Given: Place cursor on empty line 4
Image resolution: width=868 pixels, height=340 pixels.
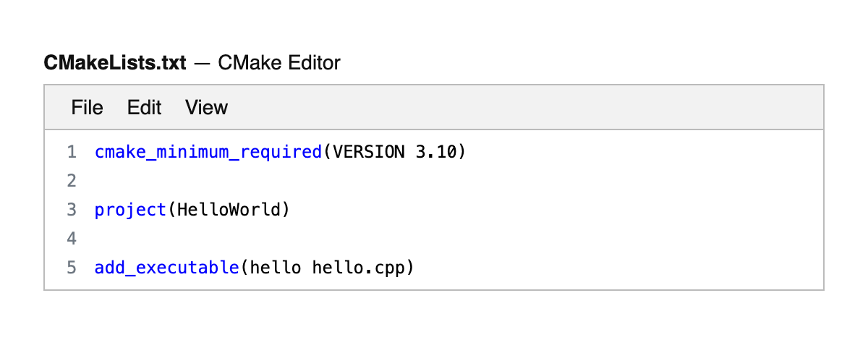Looking at the screenshot, I should tap(289, 239).
